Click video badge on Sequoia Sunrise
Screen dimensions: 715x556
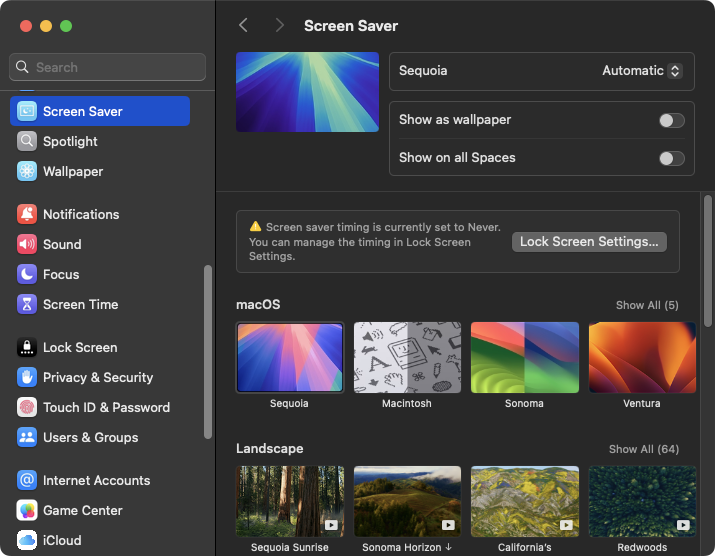(332, 525)
